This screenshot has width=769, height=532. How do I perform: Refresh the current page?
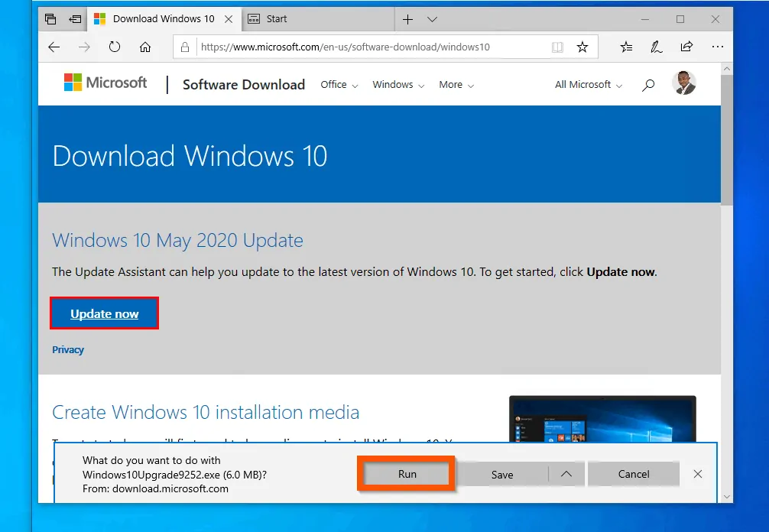click(115, 47)
